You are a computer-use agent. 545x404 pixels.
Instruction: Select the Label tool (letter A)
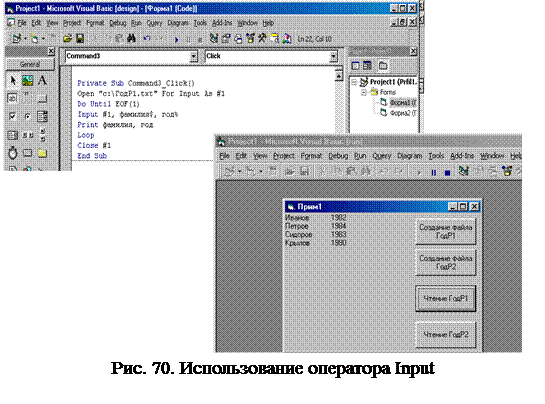(42, 81)
